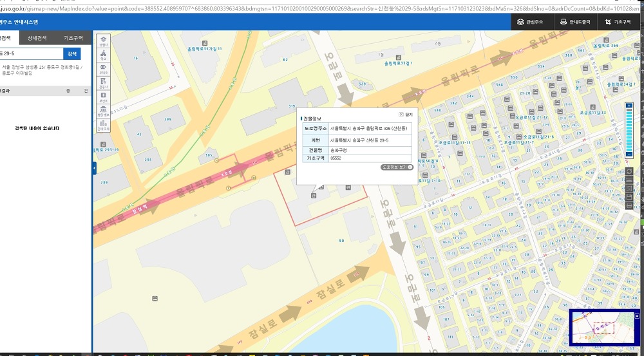
Task: Click the '잠실로' road label on map
Action: coord(330,289)
